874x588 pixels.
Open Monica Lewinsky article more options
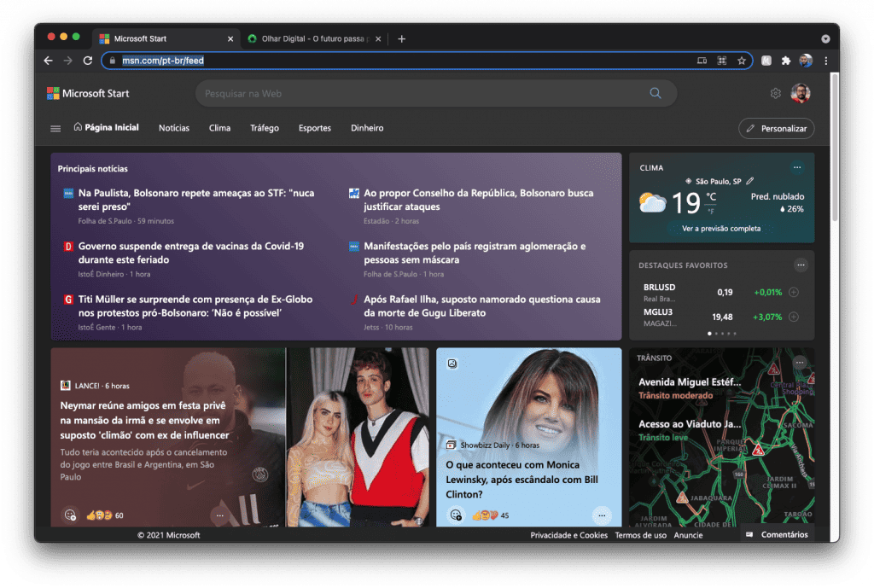click(x=602, y=515)
